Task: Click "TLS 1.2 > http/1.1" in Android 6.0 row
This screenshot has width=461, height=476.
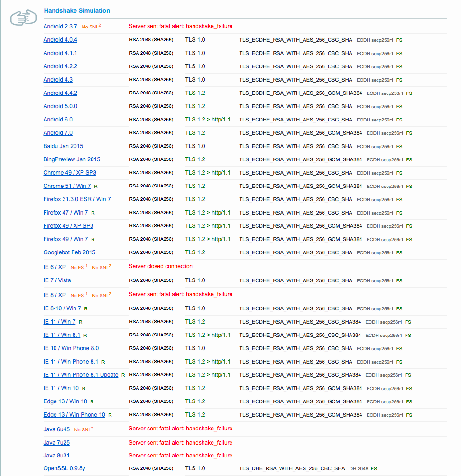Action: [x=208, y=120]
